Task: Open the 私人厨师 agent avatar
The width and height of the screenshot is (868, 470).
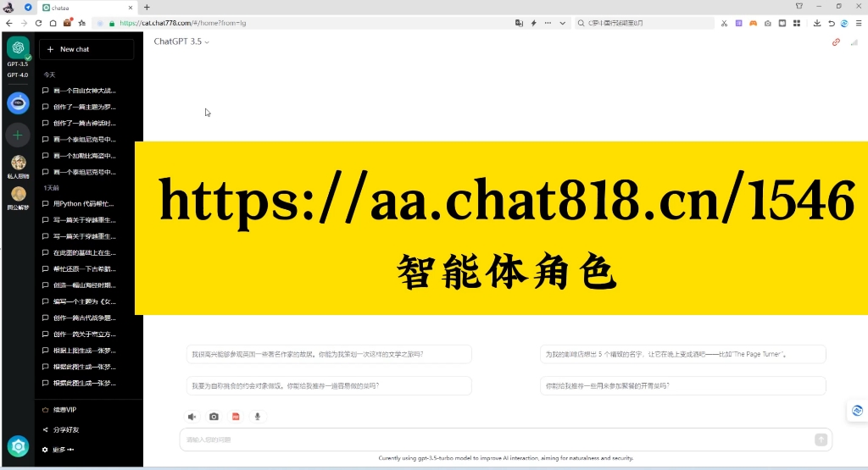Action: (19, 162)
